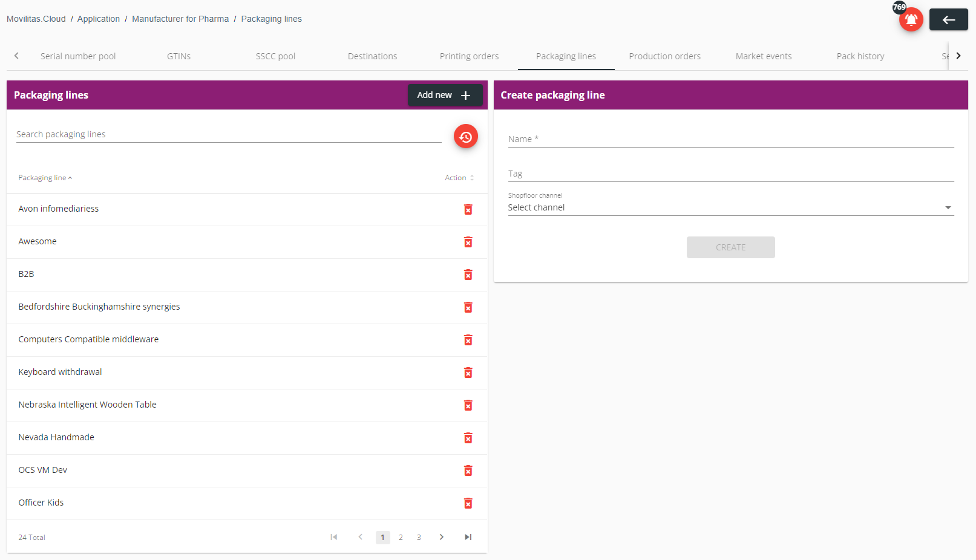The image size is (976, 560).
Task: Sort by the Action column
Action: click(x=459, y=178)
